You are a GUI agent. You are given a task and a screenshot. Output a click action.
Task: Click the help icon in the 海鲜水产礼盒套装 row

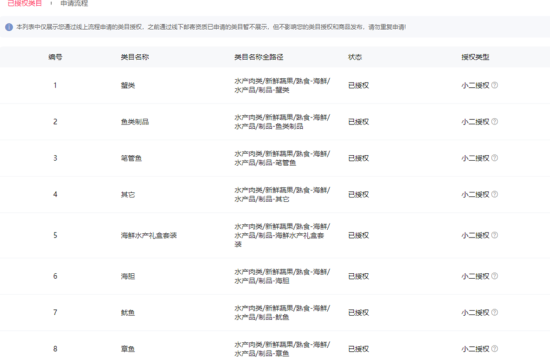495,235
